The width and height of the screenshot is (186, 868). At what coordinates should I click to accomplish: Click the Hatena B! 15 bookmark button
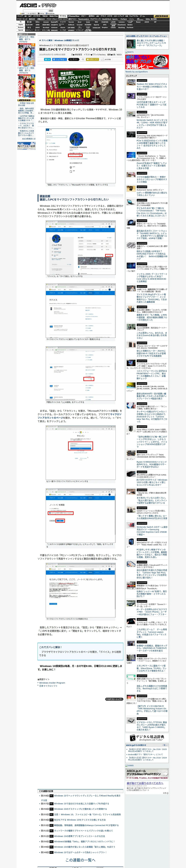click(x=48, y=59)
